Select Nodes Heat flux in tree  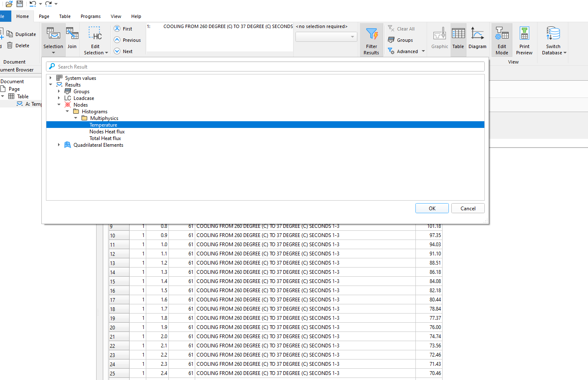pos(107,132)
